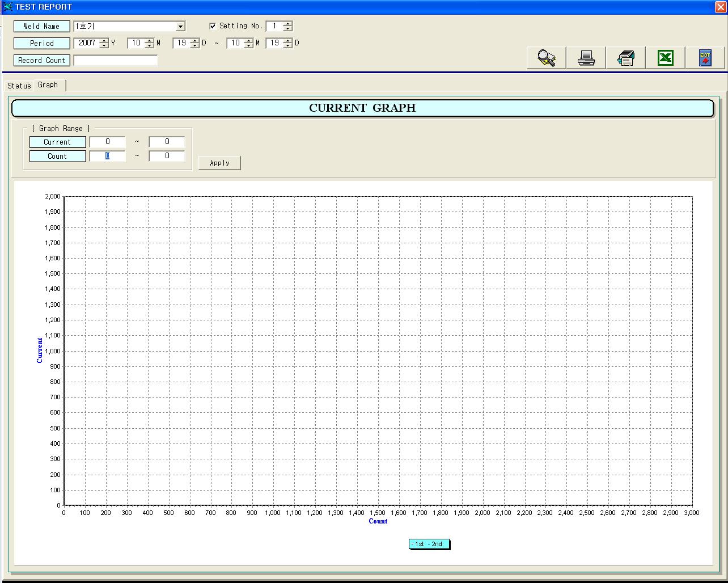Click the Apply button

click(x=219, y=163)
